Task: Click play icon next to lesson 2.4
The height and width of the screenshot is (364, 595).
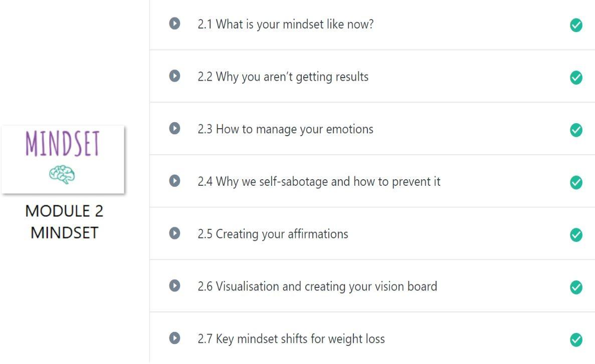Action: 174,181
